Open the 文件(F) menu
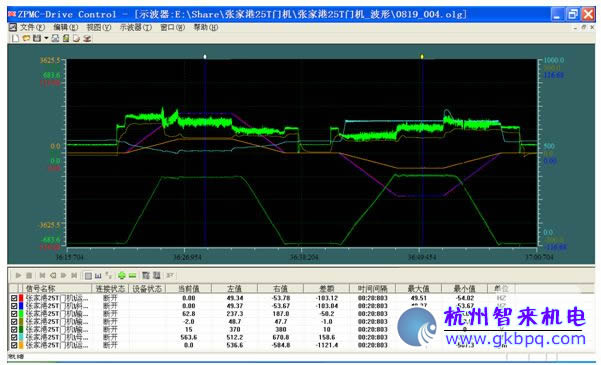 click(32, 27)
